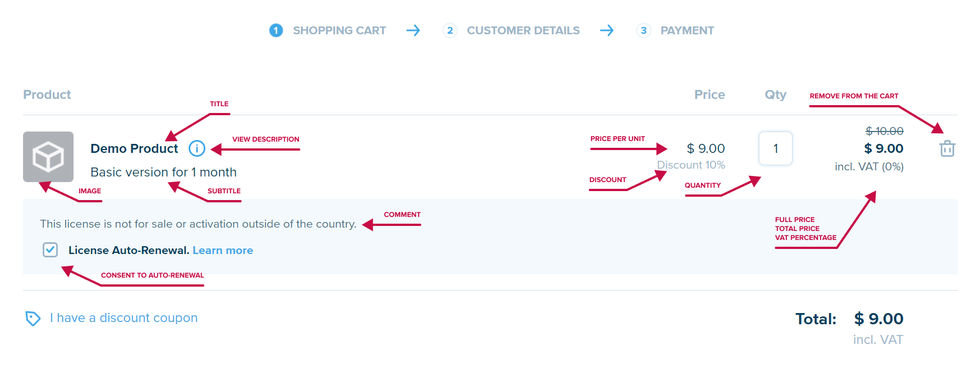Image resolution: width=980 pixels, height=367 pixels.
Task: Click the Total $ 9.00 amount
Action: (x=878, y=319)
